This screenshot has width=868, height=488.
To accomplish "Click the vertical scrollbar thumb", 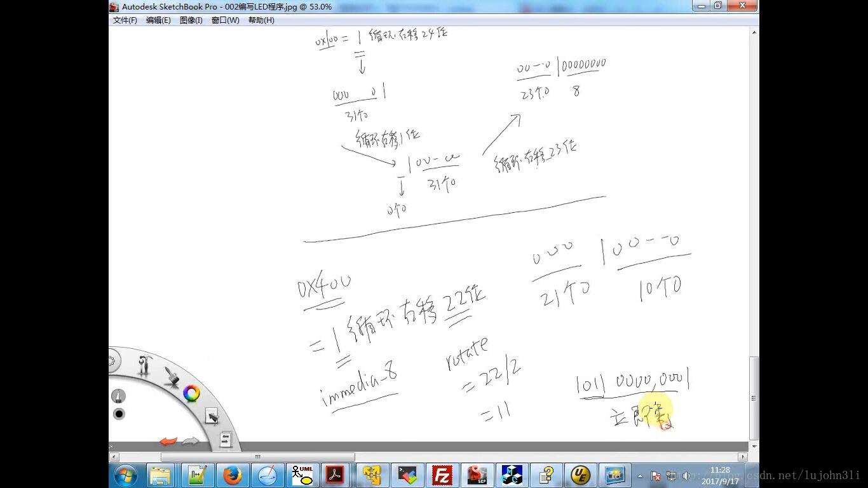I will tap(754, 398).
